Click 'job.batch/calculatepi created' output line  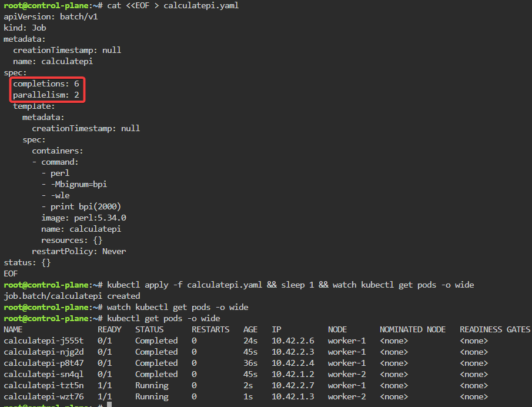[x=72, y=296]
